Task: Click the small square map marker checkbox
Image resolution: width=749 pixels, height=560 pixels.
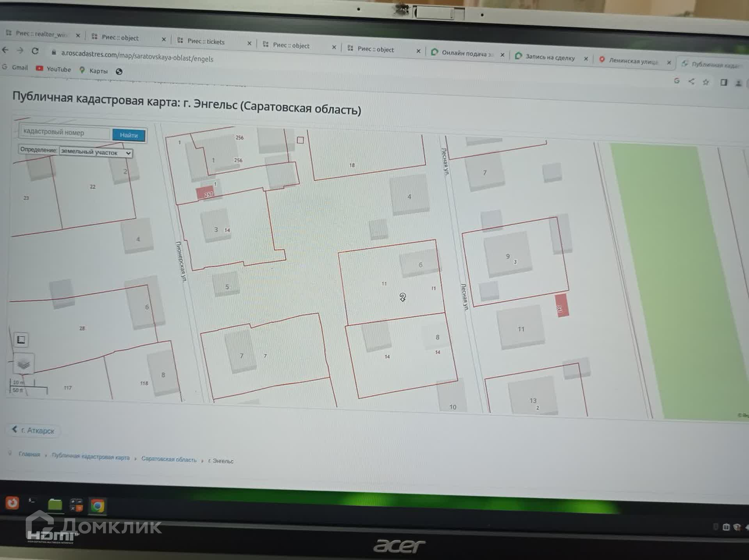Action: [300, 140]
